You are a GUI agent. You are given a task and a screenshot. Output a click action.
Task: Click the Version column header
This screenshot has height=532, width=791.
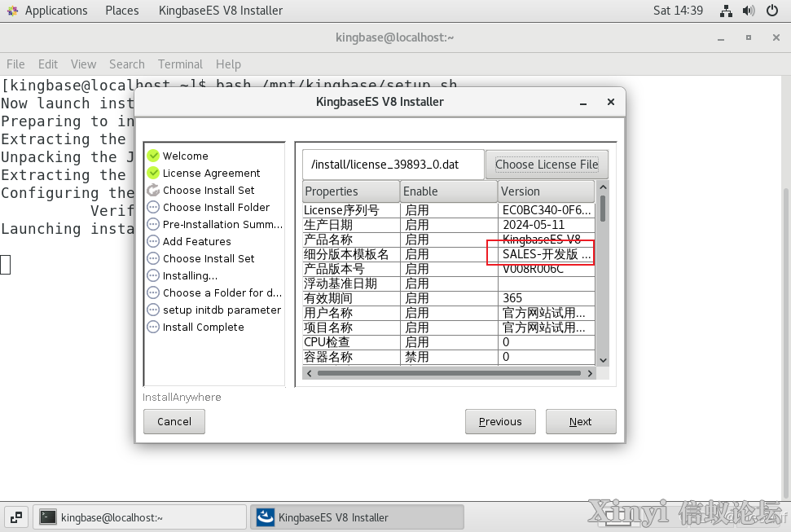pos(547,191)
